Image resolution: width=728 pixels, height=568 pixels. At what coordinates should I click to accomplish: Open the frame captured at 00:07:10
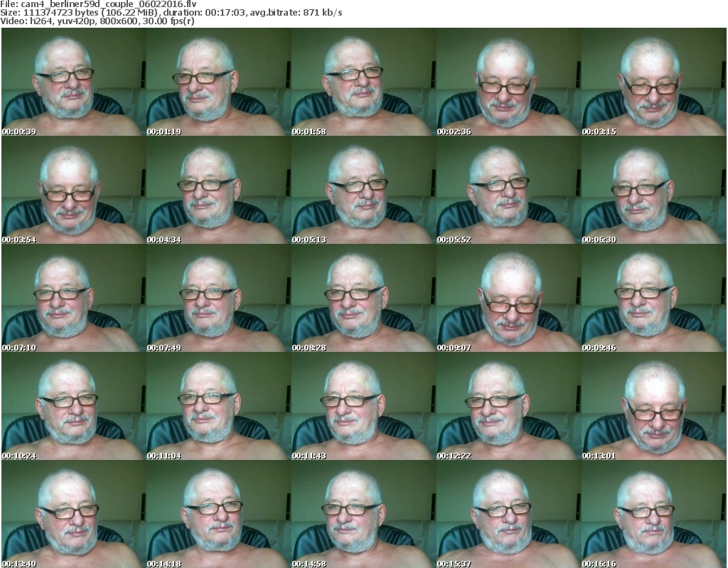(x=73, y=298)
